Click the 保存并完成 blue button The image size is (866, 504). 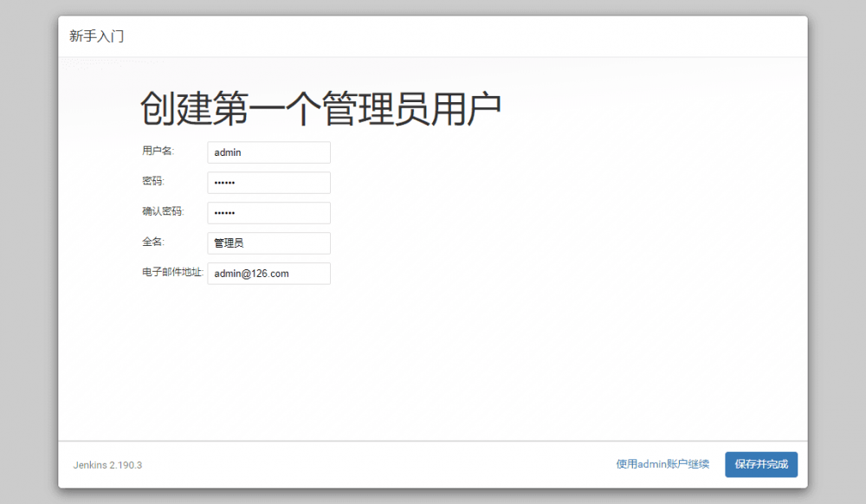[x=762, y=464]
